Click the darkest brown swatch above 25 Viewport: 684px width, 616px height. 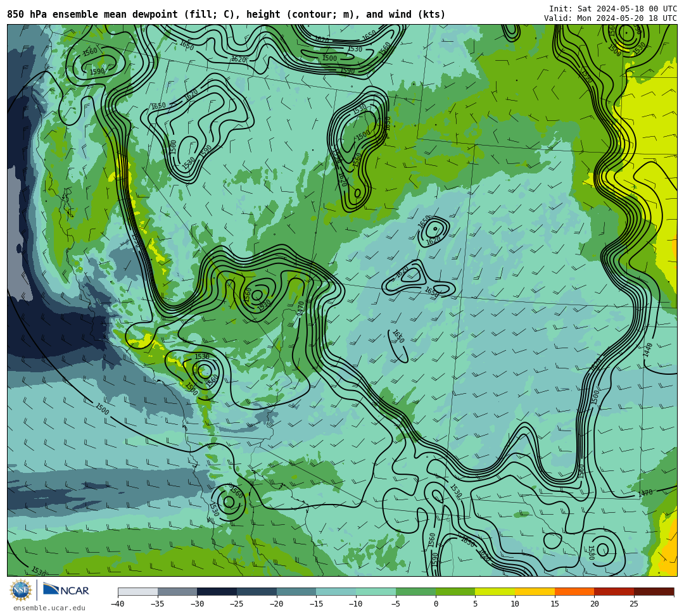(x=654, y=591)
